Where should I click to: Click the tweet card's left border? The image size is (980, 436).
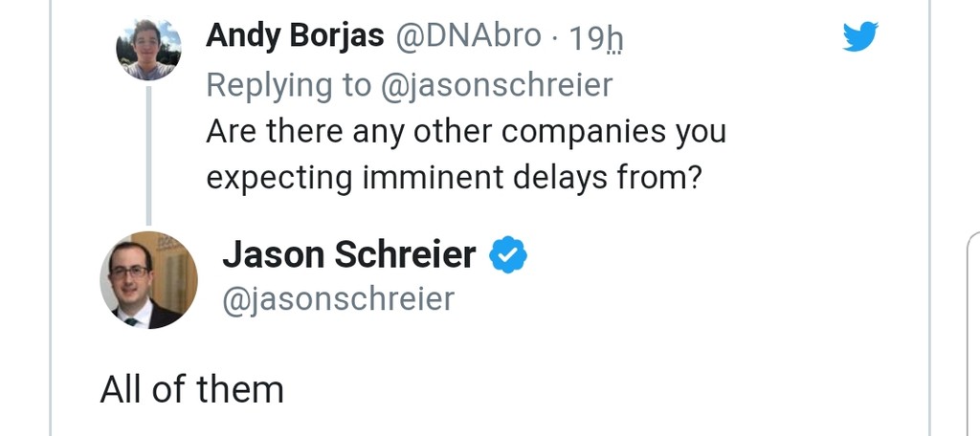point(51,218)
